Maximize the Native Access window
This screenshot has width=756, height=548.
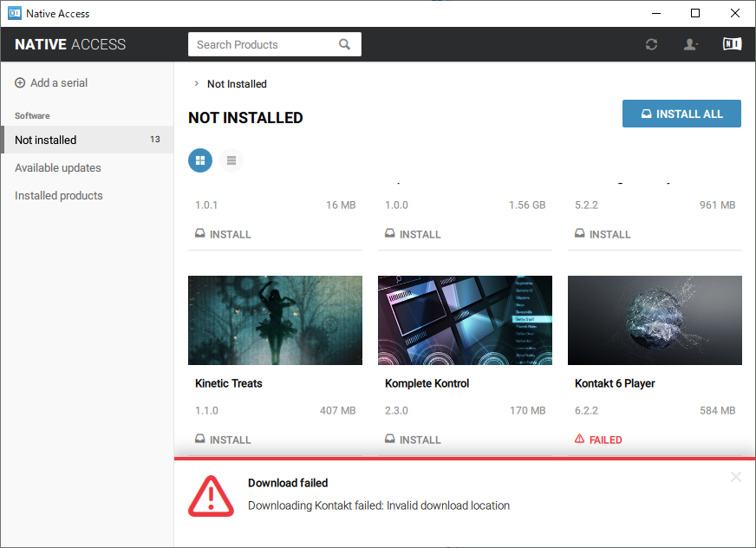pyautogui.click(x=695, y=13)
